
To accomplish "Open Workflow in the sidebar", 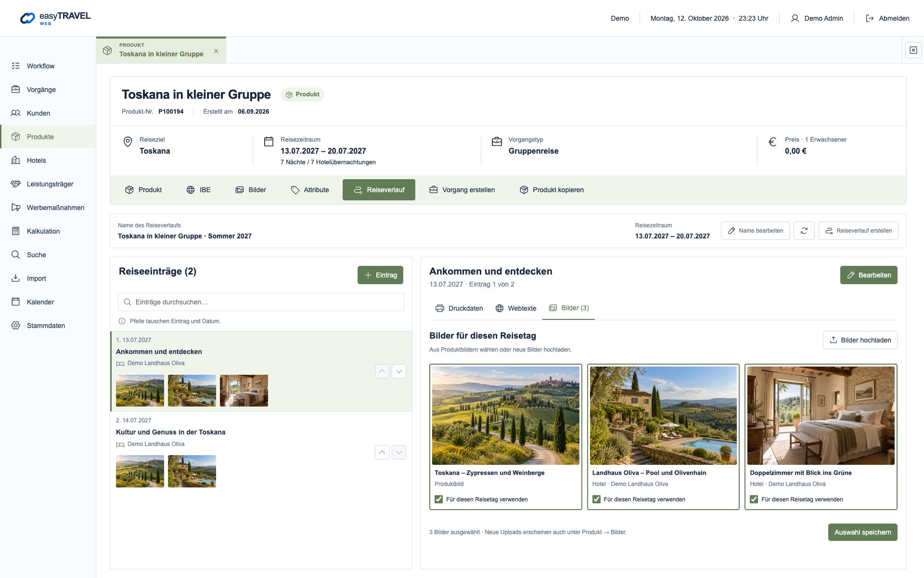I will pos(48,66).
